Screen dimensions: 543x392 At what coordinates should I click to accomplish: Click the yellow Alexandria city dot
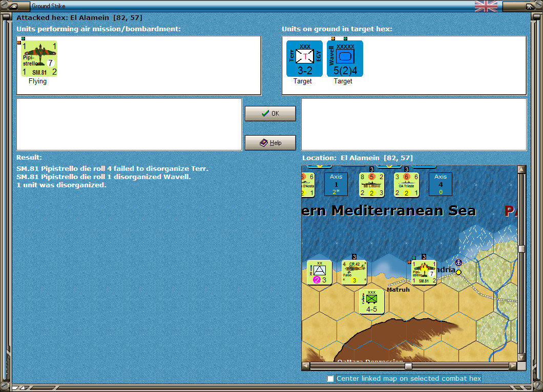(458, 272)
